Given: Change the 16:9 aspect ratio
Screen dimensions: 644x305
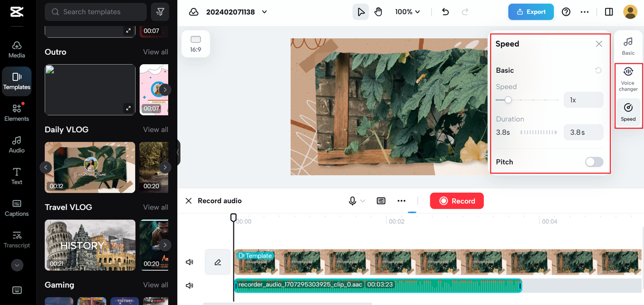Looking at the screenshot, I should (x=195, y=43).
